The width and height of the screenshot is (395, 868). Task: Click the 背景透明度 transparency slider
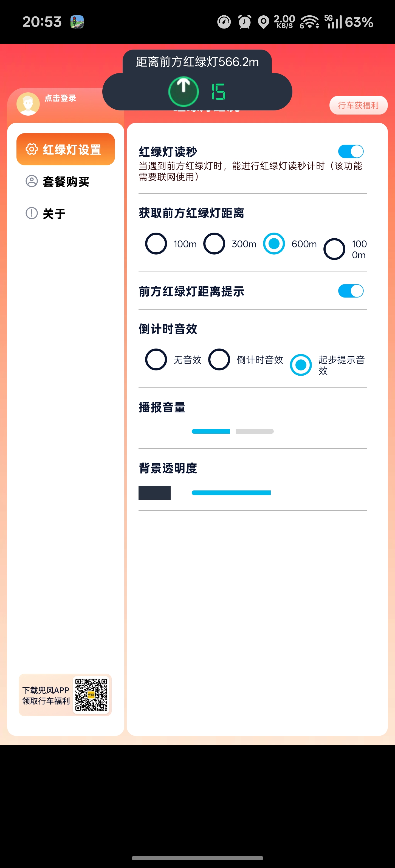pyautogui.click(x=231, y=493)
